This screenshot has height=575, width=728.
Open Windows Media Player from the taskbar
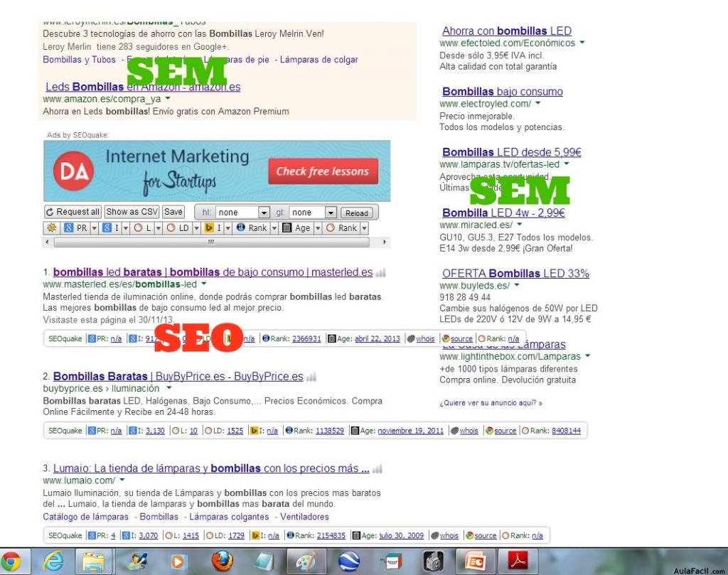[x=177, y=561]
